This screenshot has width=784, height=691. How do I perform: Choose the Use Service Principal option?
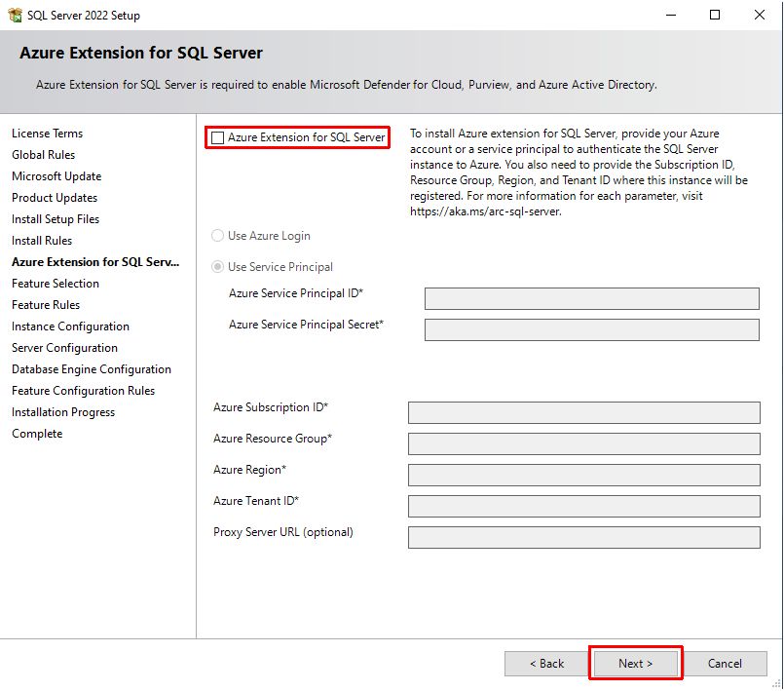pyautogui.click(x=218, y=267)
